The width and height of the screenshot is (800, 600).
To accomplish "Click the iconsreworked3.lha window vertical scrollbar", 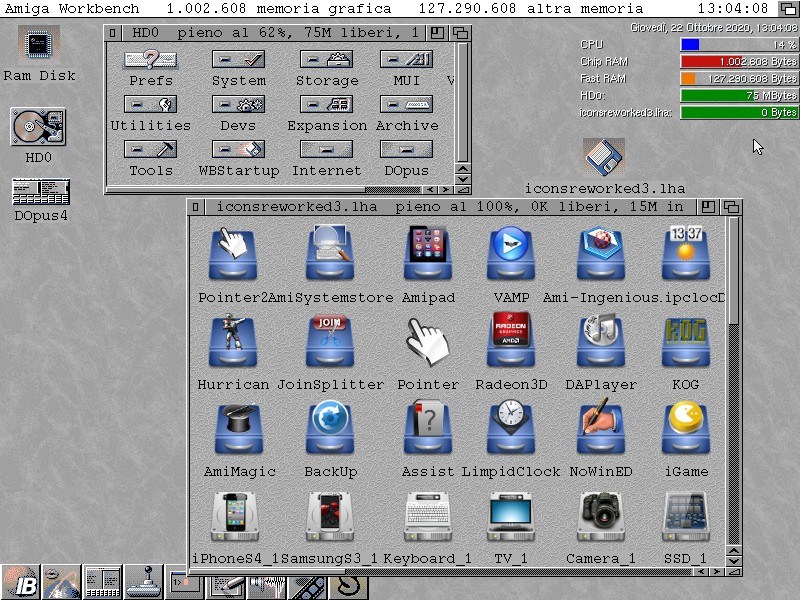I will pos(734,270).
